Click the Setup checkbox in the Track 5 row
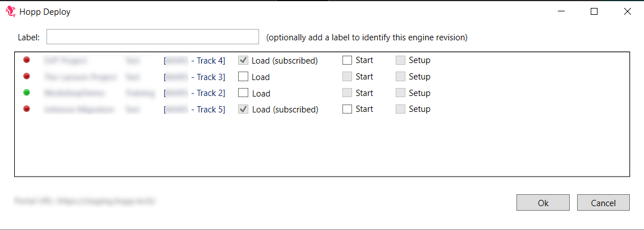This screenshot has height=230, width=644. pos(400,109)
